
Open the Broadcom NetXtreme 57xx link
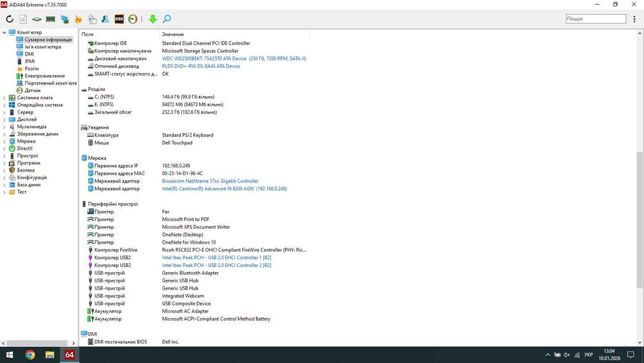coord(210,181)
